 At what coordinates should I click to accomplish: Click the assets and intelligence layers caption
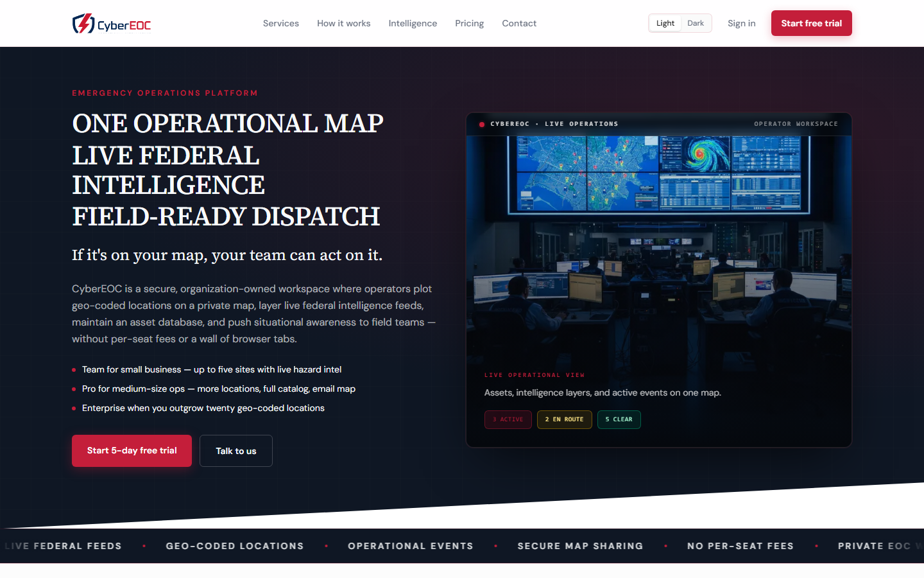tap(603, 392)
